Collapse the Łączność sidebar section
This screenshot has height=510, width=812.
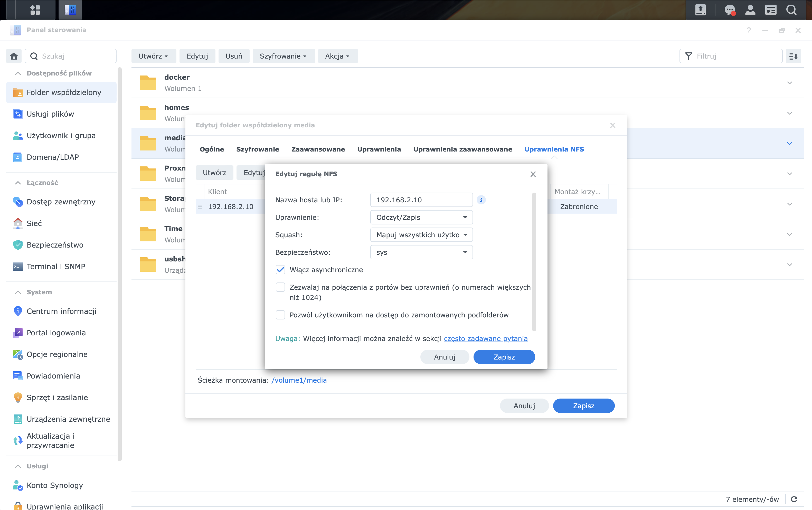pyautogui.click(x=18, y=183)
